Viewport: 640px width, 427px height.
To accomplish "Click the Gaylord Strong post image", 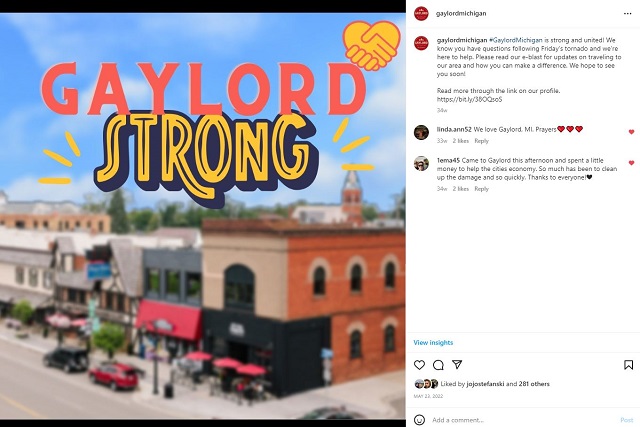I will 202,216.
